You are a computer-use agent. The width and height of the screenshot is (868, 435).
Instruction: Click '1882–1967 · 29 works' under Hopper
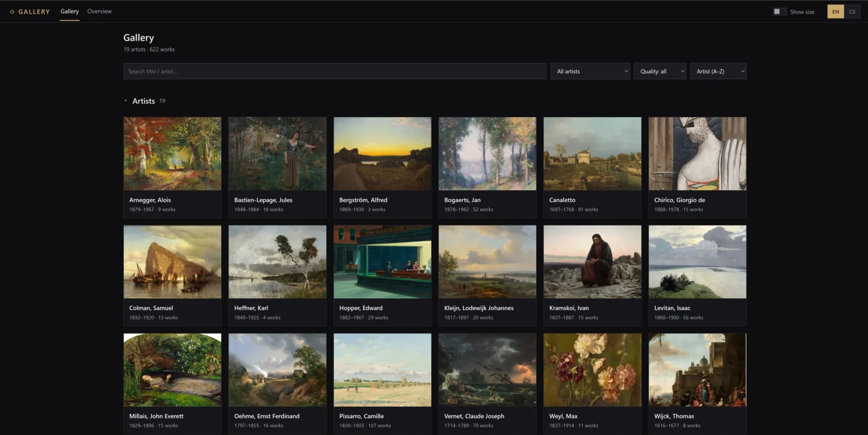[x=363, y=318]
